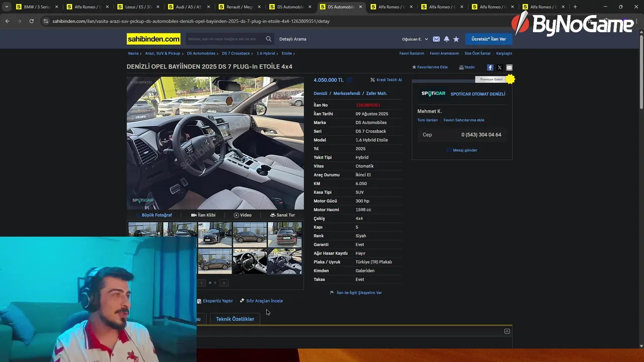Click the Kredi Teklifi Al link
Image resolution: width=644 pixels, height=362 pixels.
point(386,80)
